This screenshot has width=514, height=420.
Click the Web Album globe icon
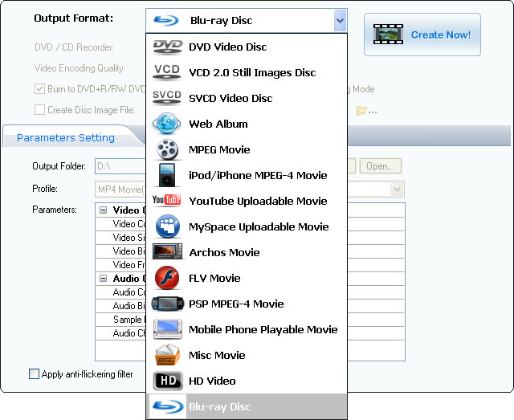coord(166,124)
